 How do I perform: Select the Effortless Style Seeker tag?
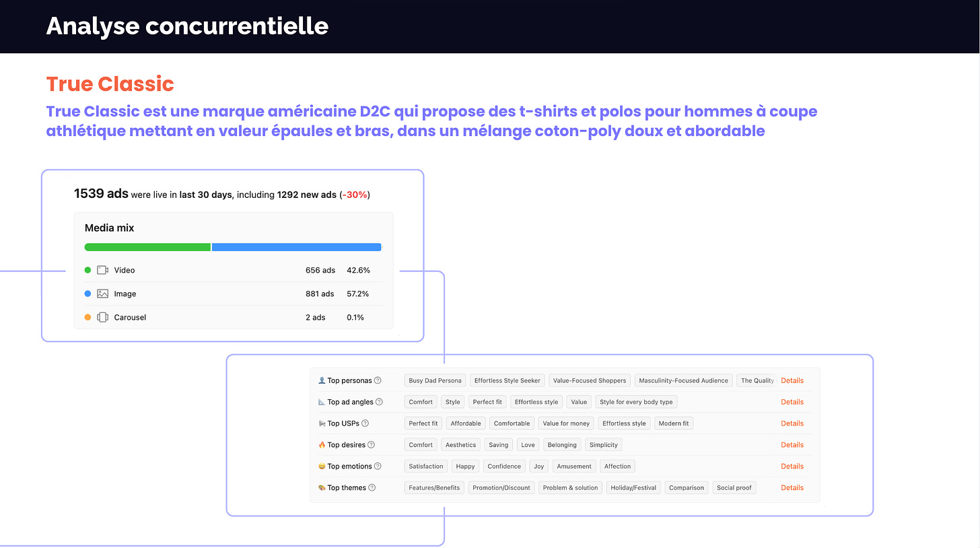[508, 380]
